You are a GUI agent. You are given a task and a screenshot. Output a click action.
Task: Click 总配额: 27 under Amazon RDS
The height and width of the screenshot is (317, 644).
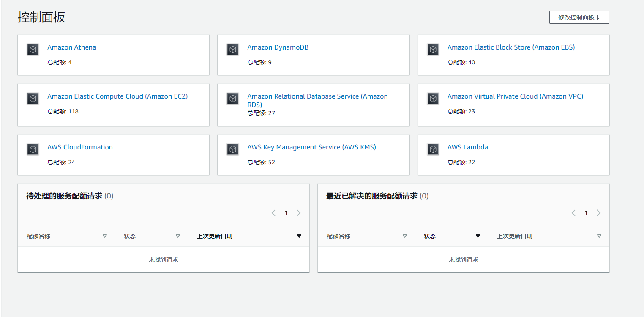click(x=261, y=113)
